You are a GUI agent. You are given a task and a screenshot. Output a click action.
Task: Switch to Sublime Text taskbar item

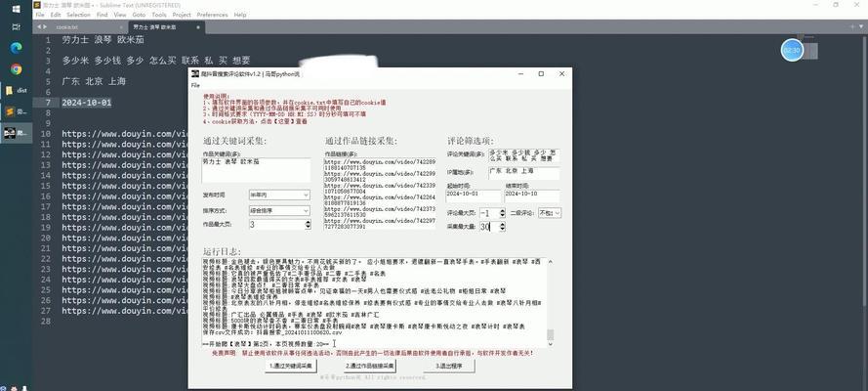click(16, 111)
